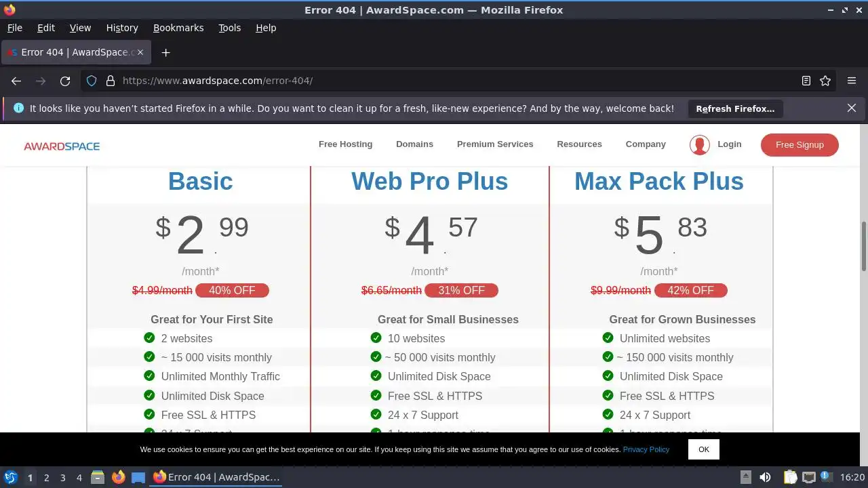Open the Tools menu
868x488 pixels.
(229, 28)
